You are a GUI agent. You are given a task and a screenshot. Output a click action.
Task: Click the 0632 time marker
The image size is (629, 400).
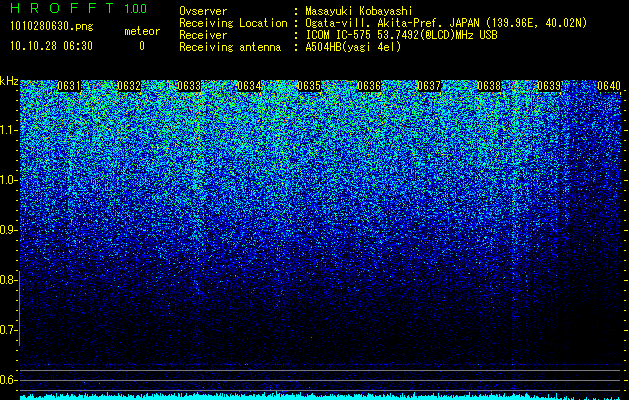(x=129, y=86)
